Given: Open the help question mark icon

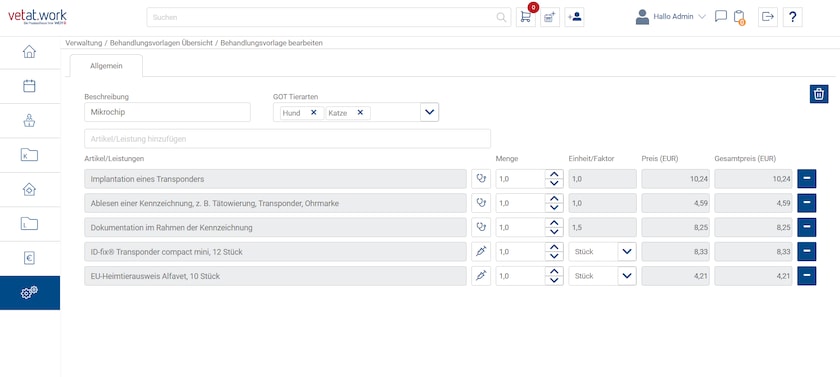Looking at the screenshot, I should coord(793,17).
